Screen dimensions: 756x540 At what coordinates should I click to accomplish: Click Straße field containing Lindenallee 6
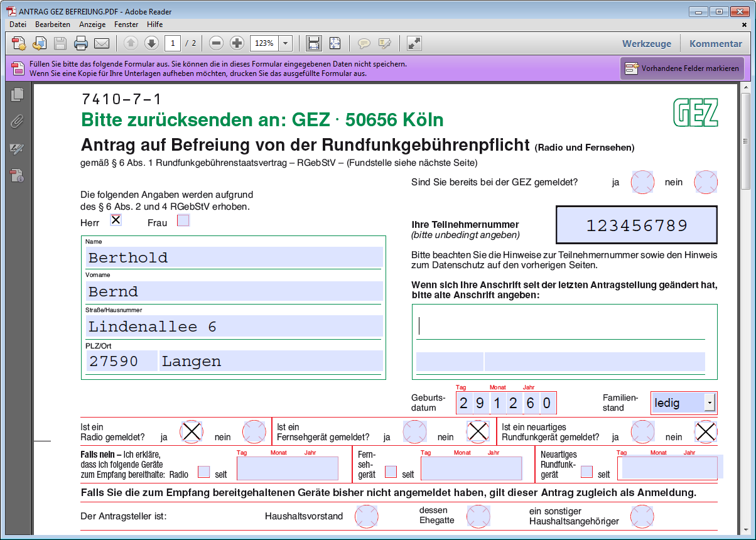pos(234,327)
